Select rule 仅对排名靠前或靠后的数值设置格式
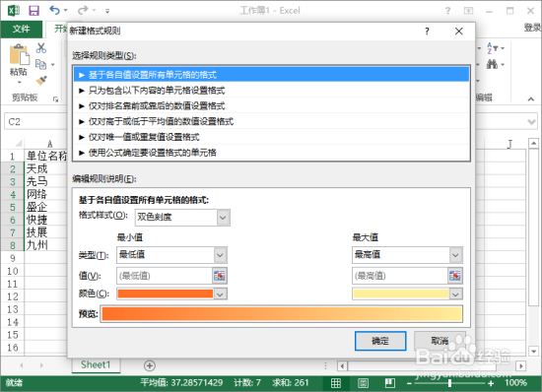This screenshot has height=392, width=542. [x=271, y=105]
